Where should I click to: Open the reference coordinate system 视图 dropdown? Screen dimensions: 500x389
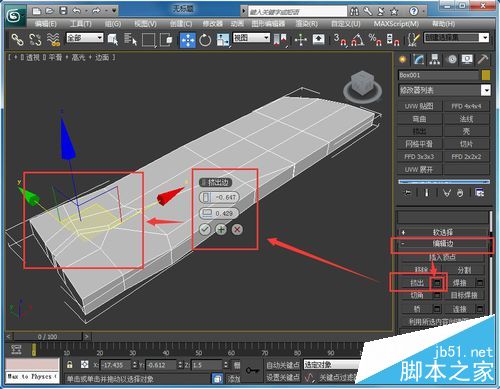point(251,38)
